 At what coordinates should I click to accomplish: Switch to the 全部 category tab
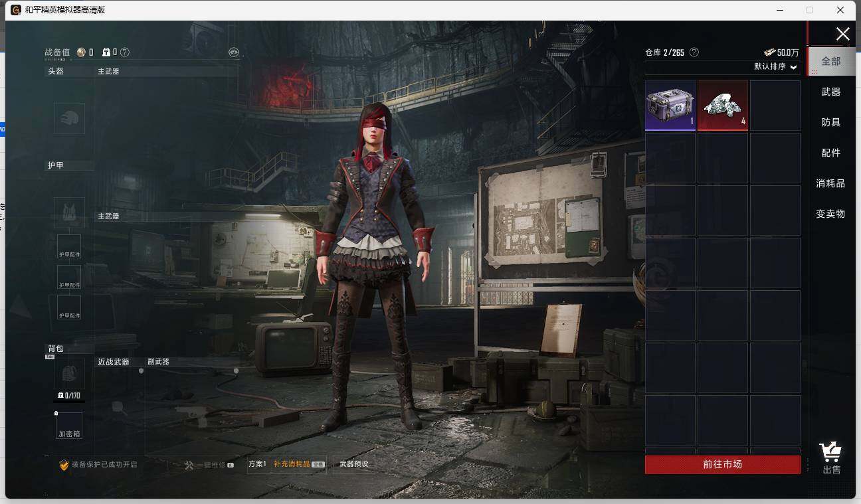coord(831,61)
